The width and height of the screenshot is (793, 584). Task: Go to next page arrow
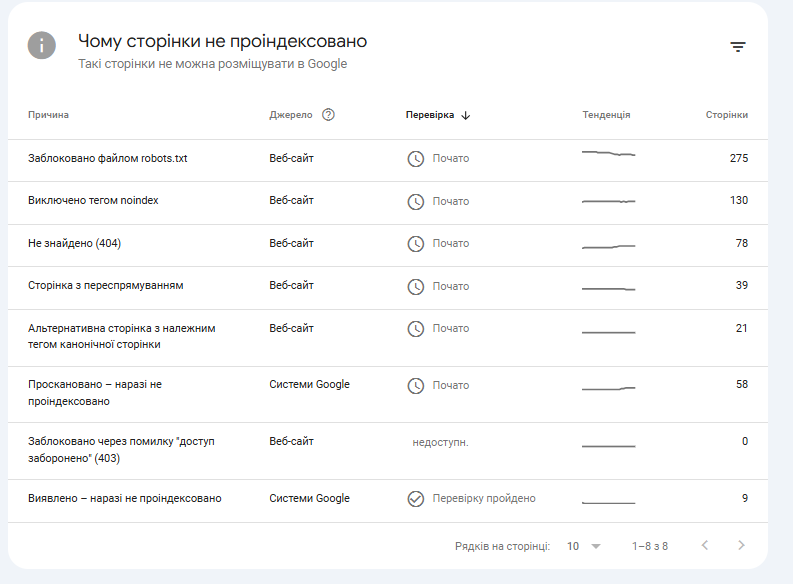click(x=741, y=546)
